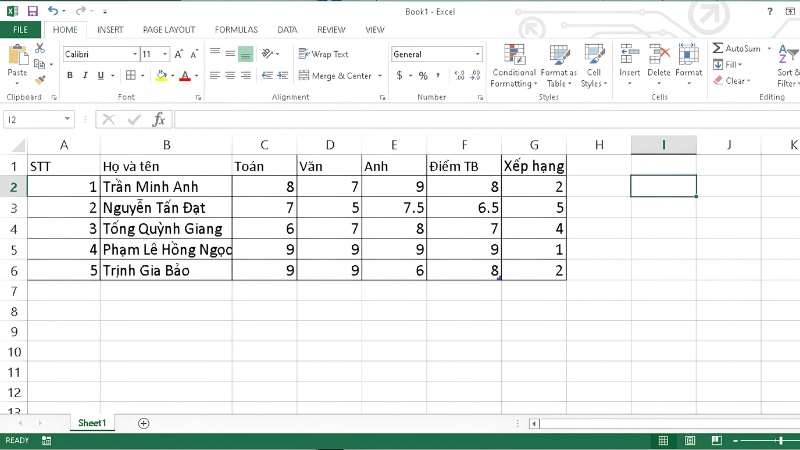Click the Increase Indent icon
This screenshot has width=800, height=450.
[283, 76]
